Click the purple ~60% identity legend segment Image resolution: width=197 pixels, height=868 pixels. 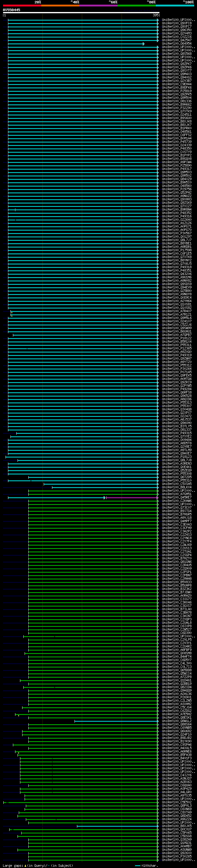[99, 6]
